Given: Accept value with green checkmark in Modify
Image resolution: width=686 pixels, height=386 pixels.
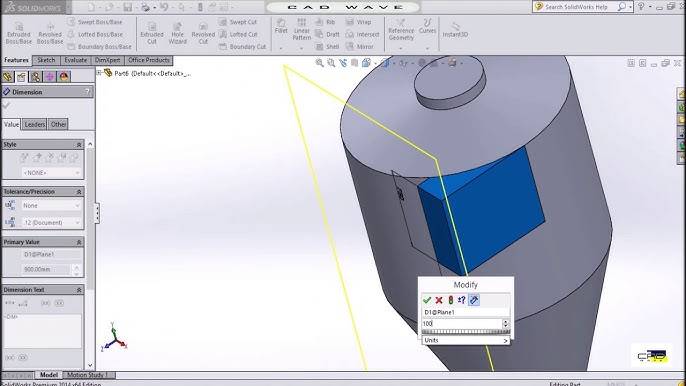Looking at the screenshot, I should coord(427,300).
